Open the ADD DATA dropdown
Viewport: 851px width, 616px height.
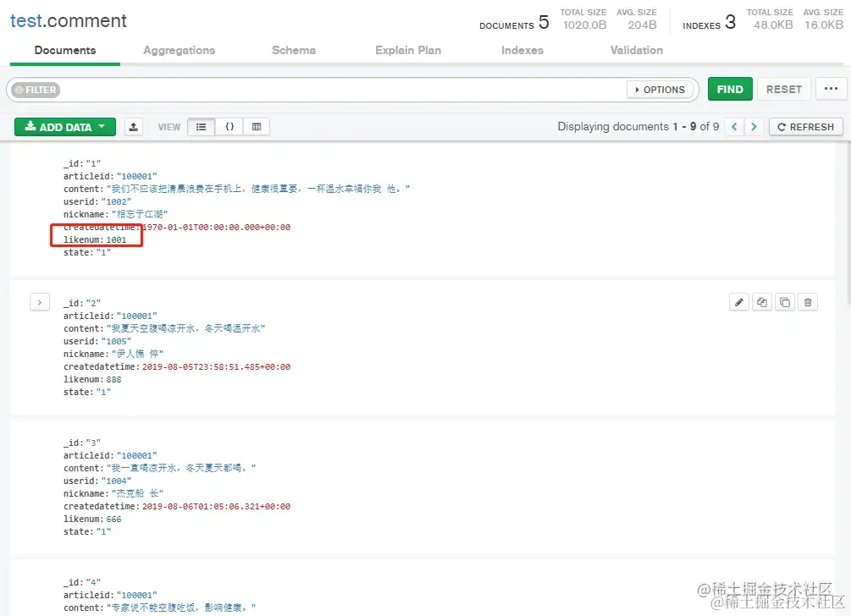click(x=65, y=127)
